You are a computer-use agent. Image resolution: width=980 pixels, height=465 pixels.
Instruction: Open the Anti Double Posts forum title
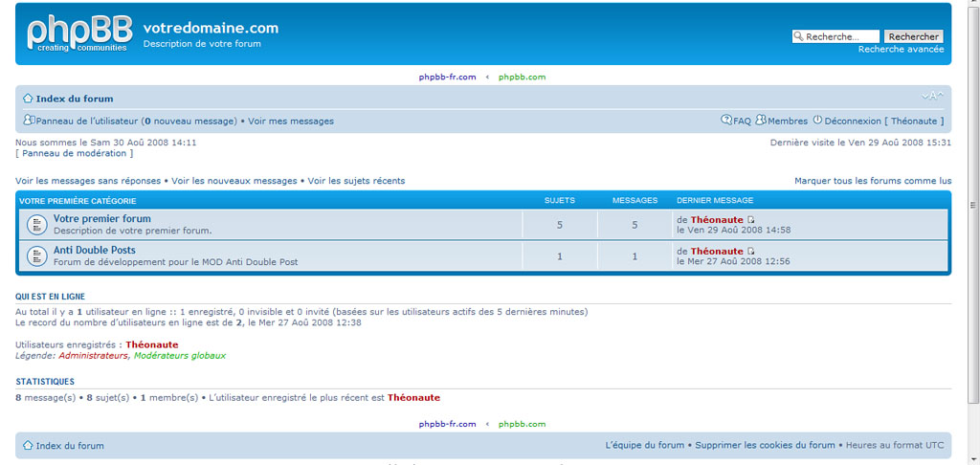[x=94, y=251]
